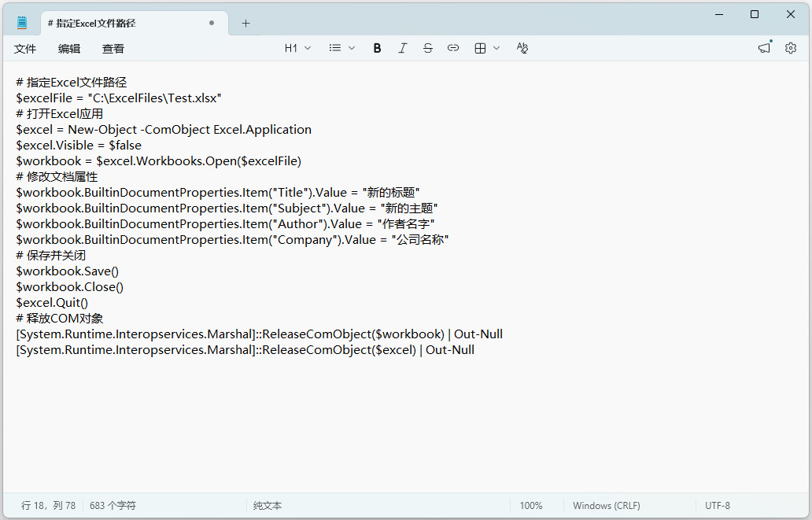The height and width of the screenshot is (520, 812).
Task: Click the feedback megaphone icon
Action: [x=764, y=48]
